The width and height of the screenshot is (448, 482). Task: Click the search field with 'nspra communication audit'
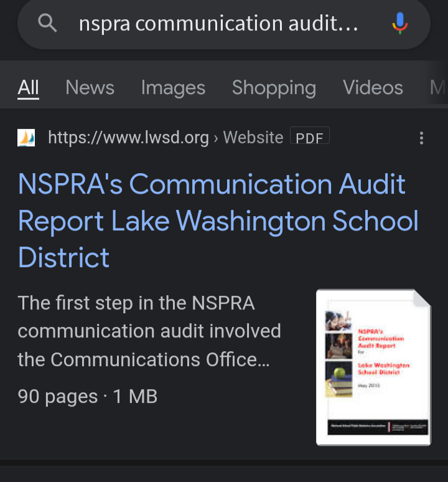coord(224,24)
